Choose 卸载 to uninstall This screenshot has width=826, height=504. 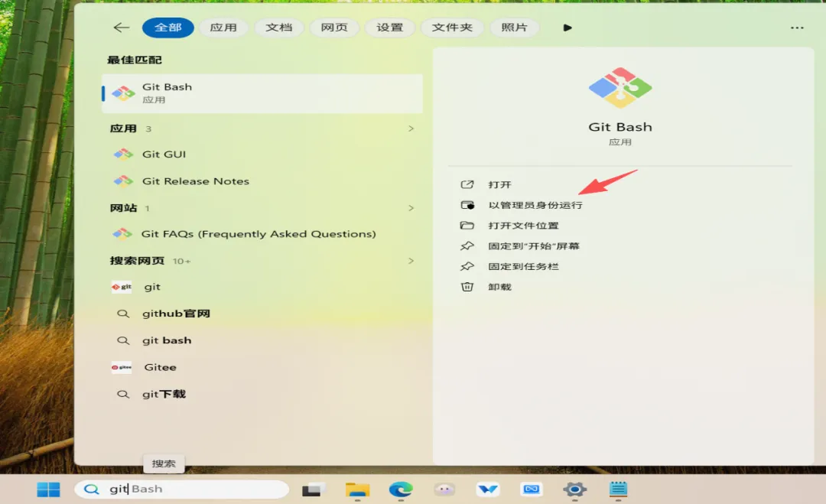click(499, 288)
